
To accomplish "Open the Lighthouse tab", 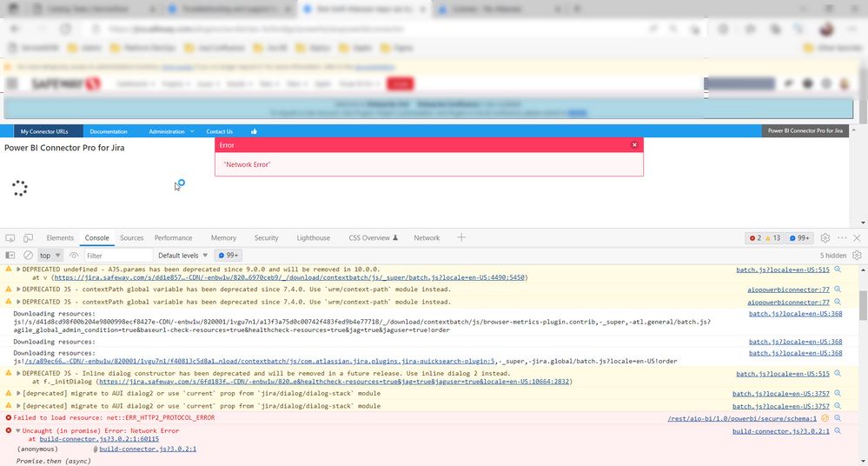I will (x=314, y=237).
